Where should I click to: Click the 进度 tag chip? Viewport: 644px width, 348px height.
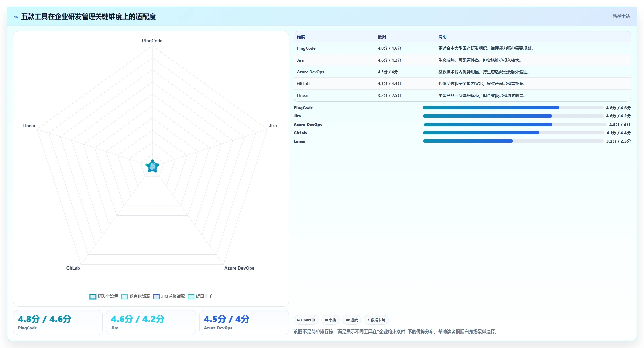352,320
